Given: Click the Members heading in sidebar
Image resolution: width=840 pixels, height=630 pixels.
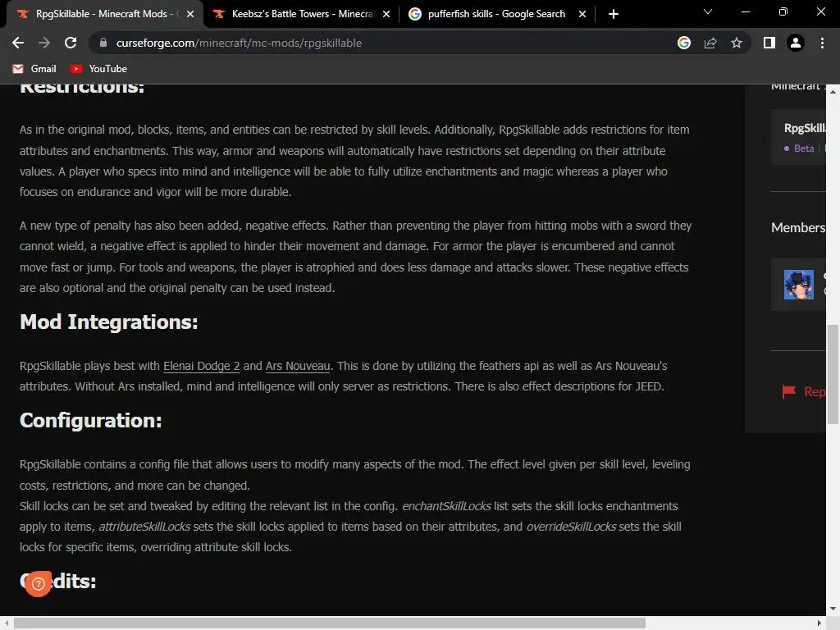Looking at the screenshot, I should (x=798, y=228).
